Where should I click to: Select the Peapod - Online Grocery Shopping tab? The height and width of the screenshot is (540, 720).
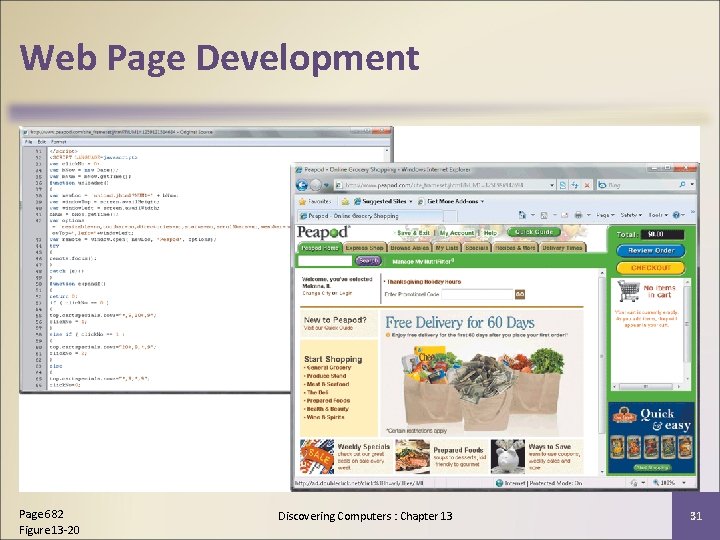(371, 216)
